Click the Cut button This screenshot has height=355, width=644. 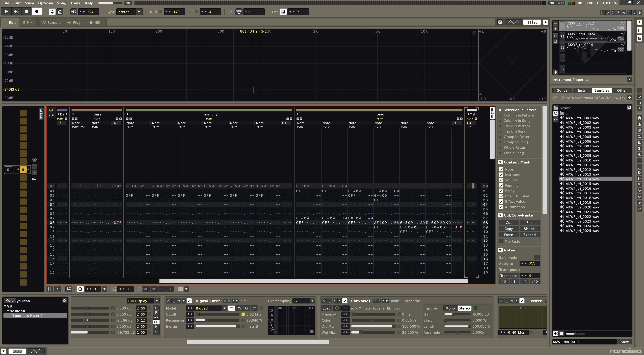tap(508, 222)
